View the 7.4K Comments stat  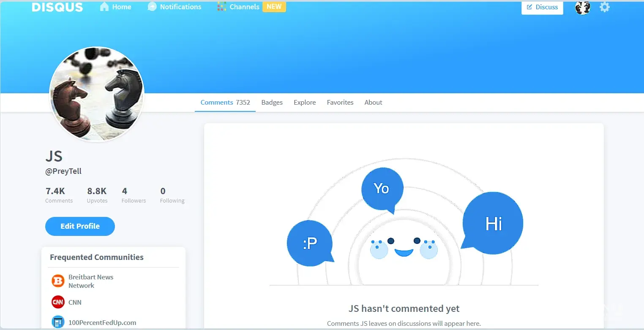[x=59, y=195]
